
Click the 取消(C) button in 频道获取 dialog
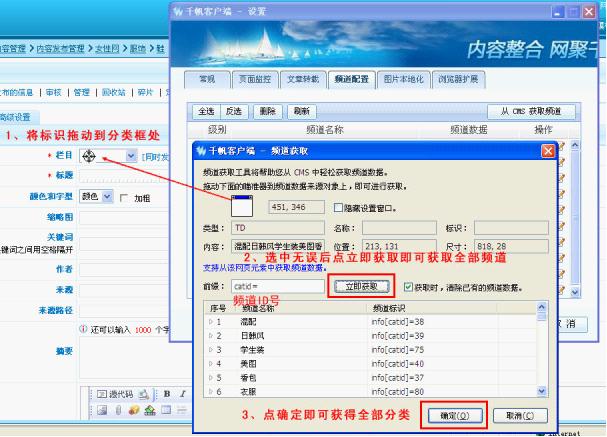pyautogui.click(x=520, y=416)
